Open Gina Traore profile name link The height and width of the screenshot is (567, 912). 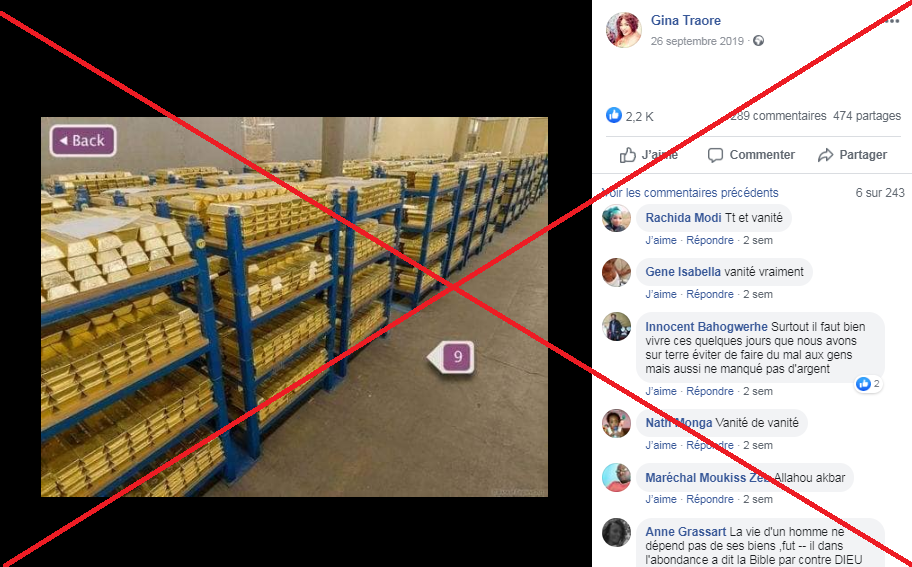point(686,20)
